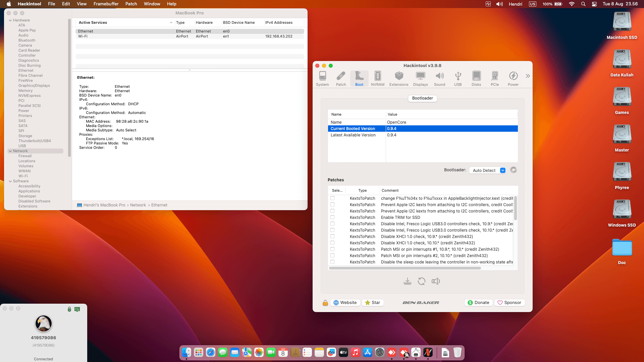Open the Patch menu in menu bar
644x362 pixels.
click(x=131, y=4)
